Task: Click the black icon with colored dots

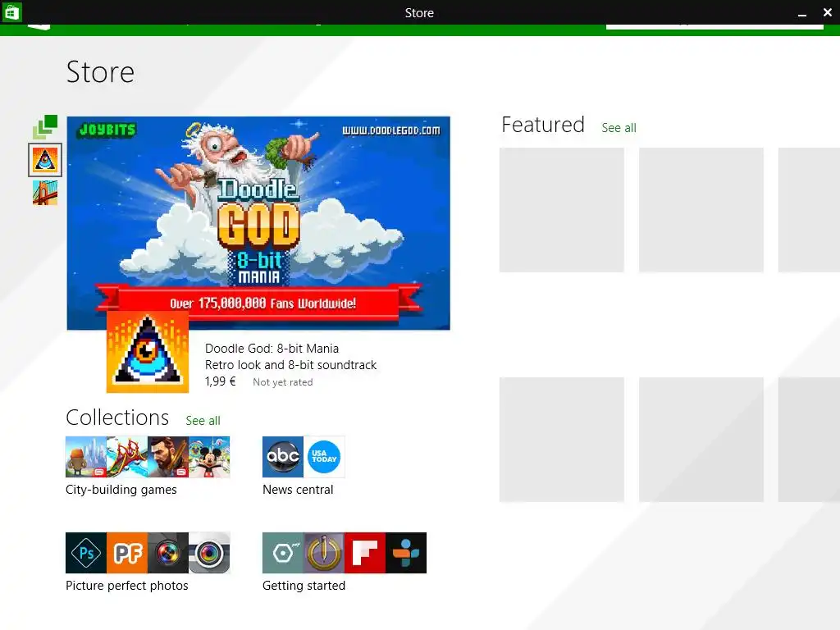Action: pos(406,553)
